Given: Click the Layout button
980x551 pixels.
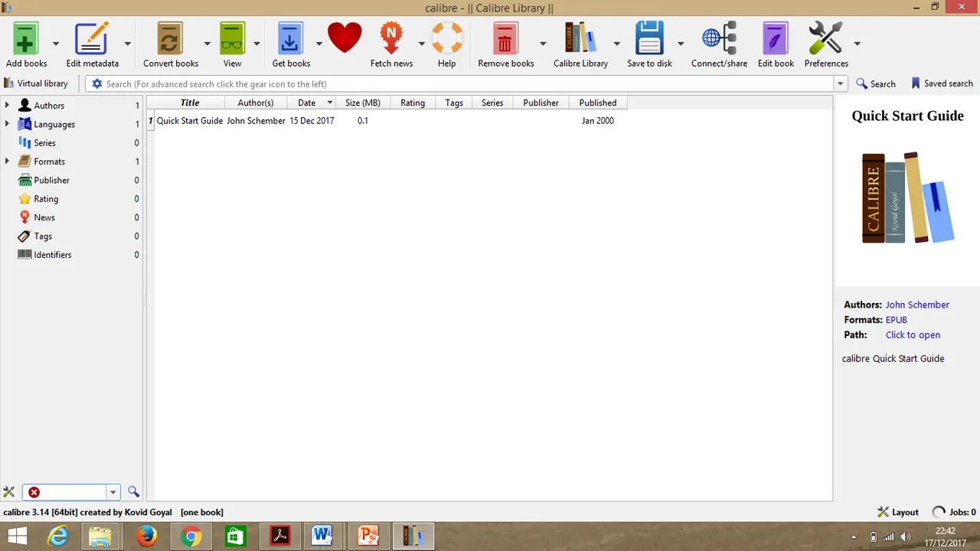Looking at the screenshot, I should pos(897,512).
